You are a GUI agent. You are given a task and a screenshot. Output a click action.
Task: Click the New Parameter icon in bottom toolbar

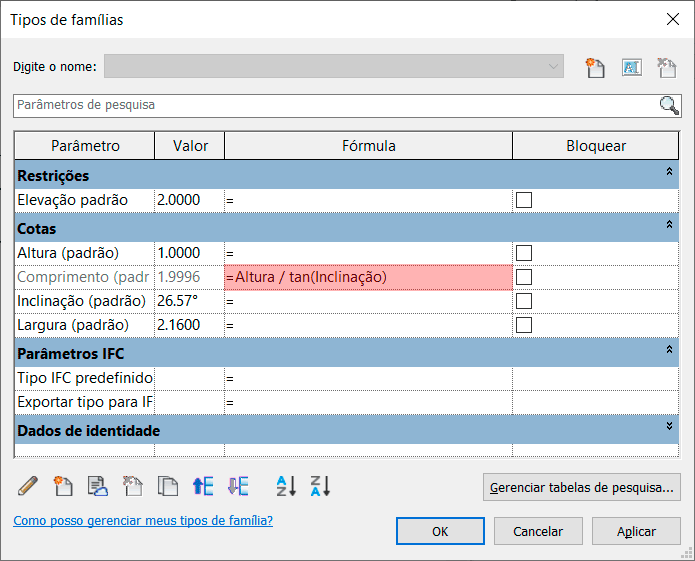pos(63,487)
